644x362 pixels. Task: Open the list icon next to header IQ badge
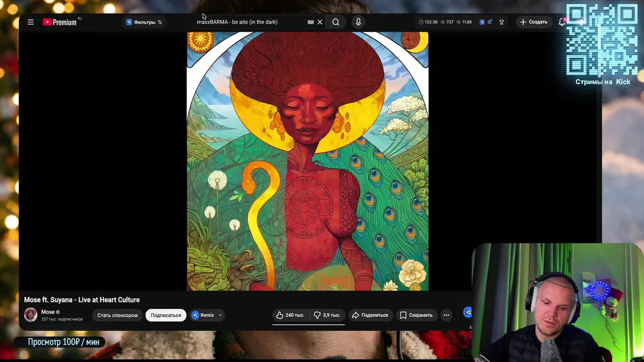click(490, 22)
